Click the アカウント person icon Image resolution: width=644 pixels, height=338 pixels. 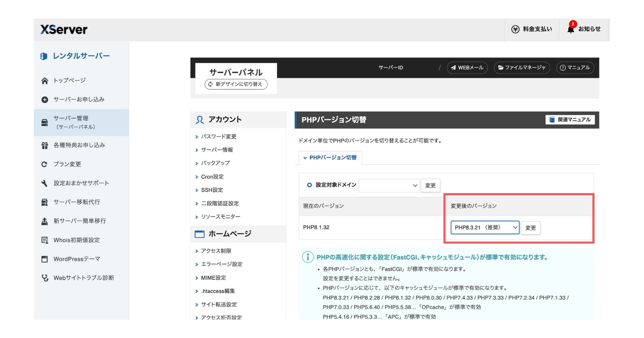(x=200, y=120)
